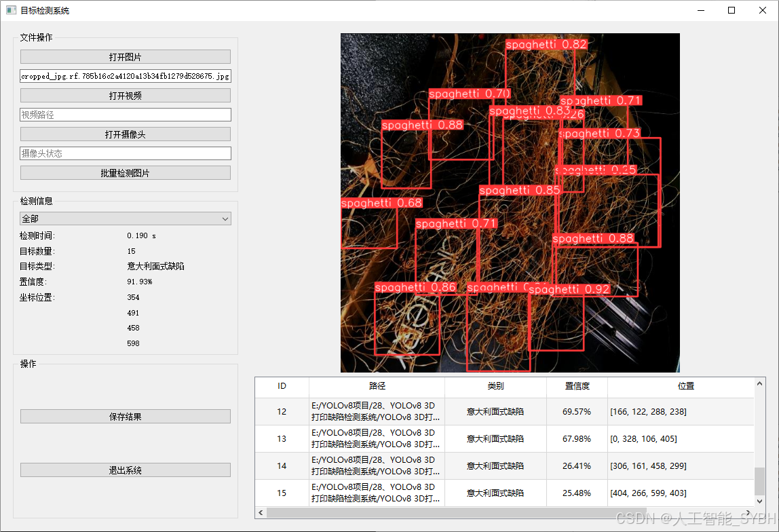Click the detection time value 0.190 s
779x532 pixels.
tap(141, 235)
